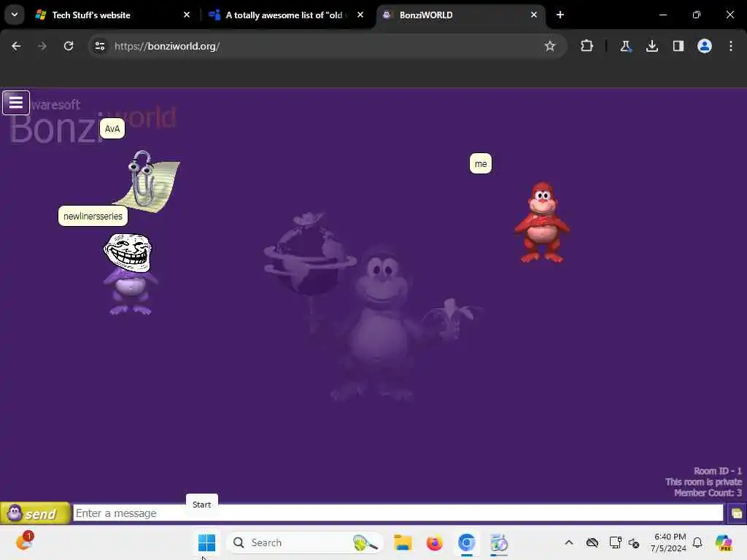
Task: Reload the bonziworld.org page
Action: pos(69,46)
